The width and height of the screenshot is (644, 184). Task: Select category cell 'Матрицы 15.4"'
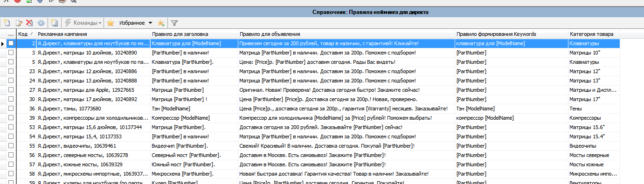[x=594, y=136]
